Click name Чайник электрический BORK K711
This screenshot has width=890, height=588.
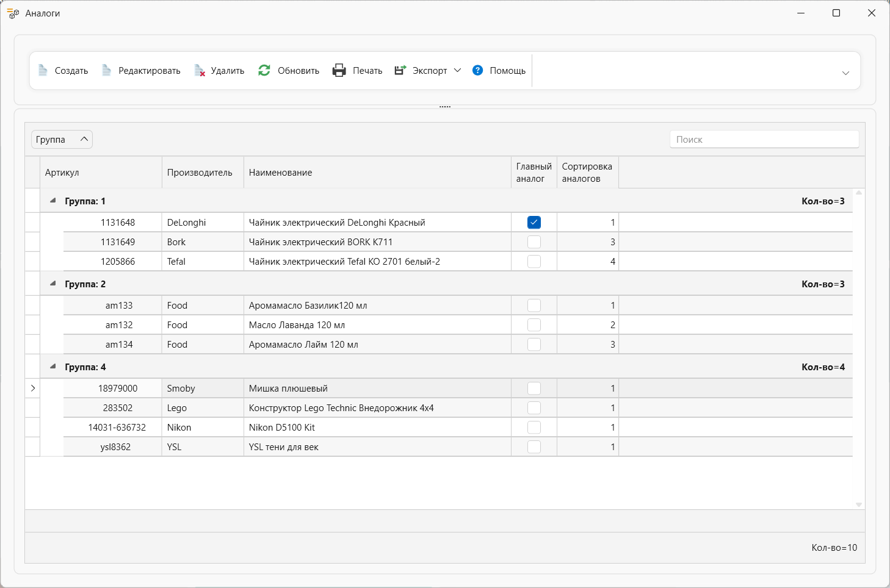coord(321,242)
